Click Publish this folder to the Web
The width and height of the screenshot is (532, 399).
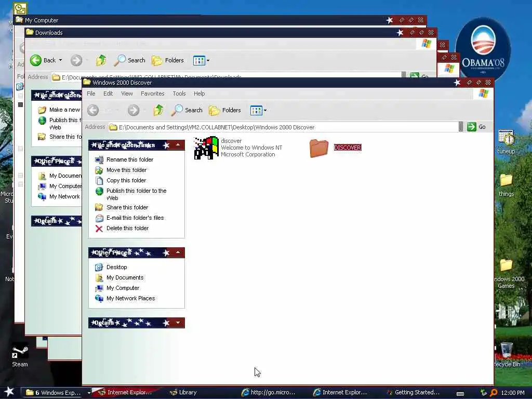coord(136,194)
